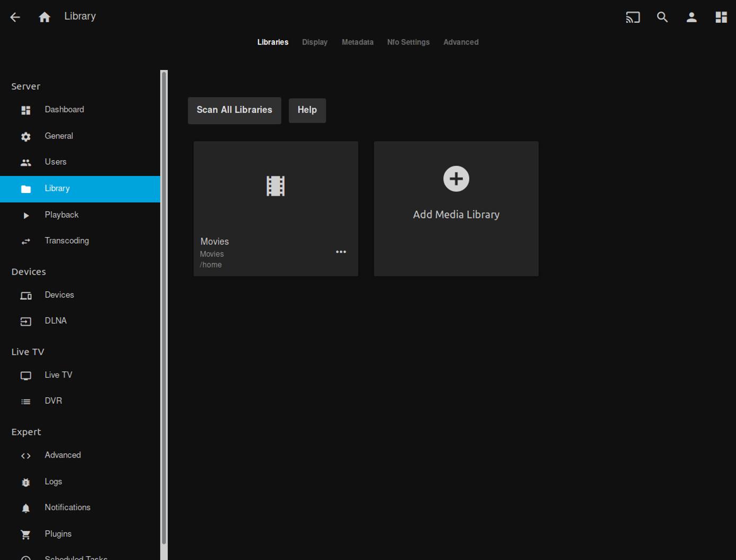This screenshot has width=736, height=560.
Task: Switch to the Nfo Settings tab
Action: pyautogui.click(x=408, y=42)
